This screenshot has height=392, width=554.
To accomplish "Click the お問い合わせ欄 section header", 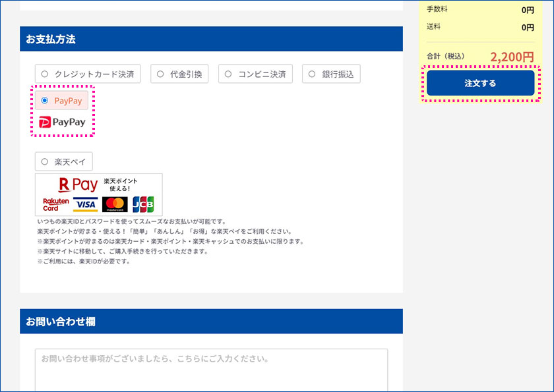I will (211, 321).
